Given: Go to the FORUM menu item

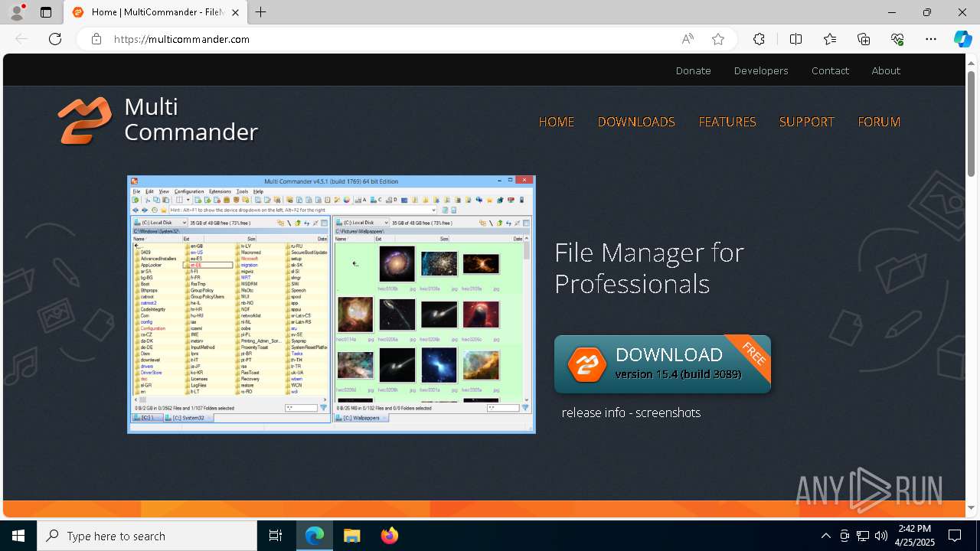Looking at the screenshot, I should point(879,122).
